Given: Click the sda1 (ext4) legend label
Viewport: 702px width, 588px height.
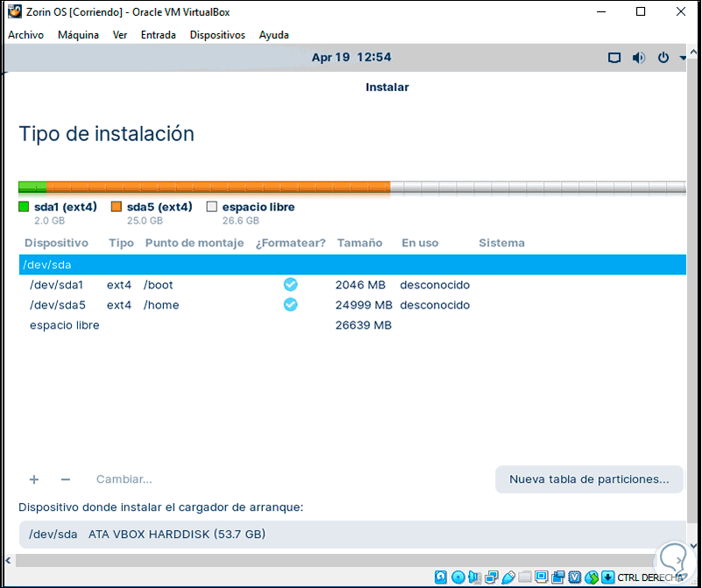Looking at the screenshot, I should (66, 207).
